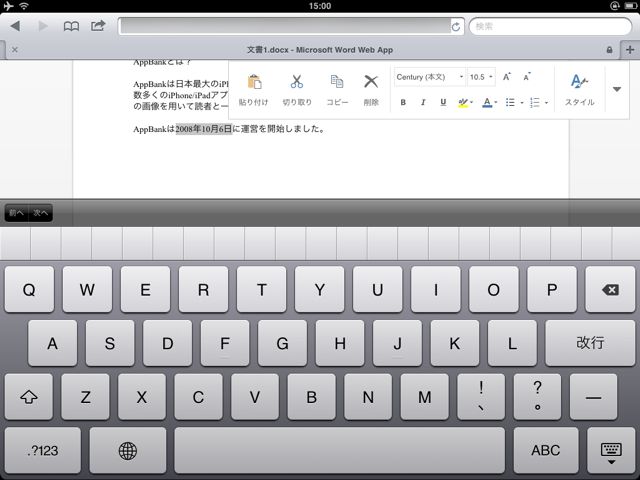Expand the ribbon overflow arrow
Image resolution: width=640 pixels, height=480 pixels.
617,89
